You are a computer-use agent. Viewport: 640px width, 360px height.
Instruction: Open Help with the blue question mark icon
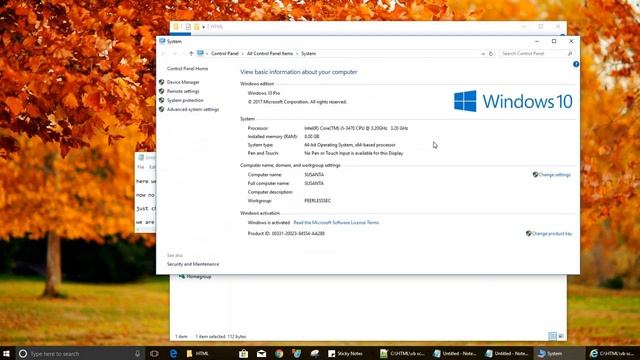point(576,64)
